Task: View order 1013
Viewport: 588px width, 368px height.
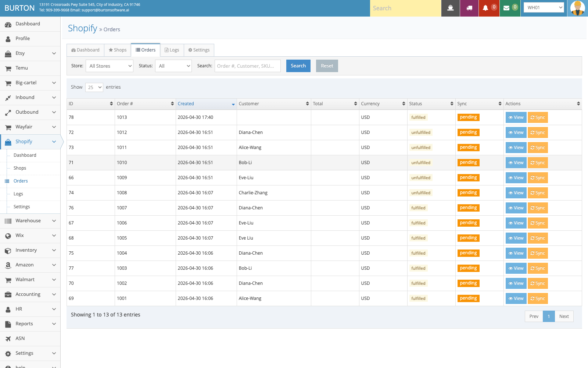Action: (516, 117)
